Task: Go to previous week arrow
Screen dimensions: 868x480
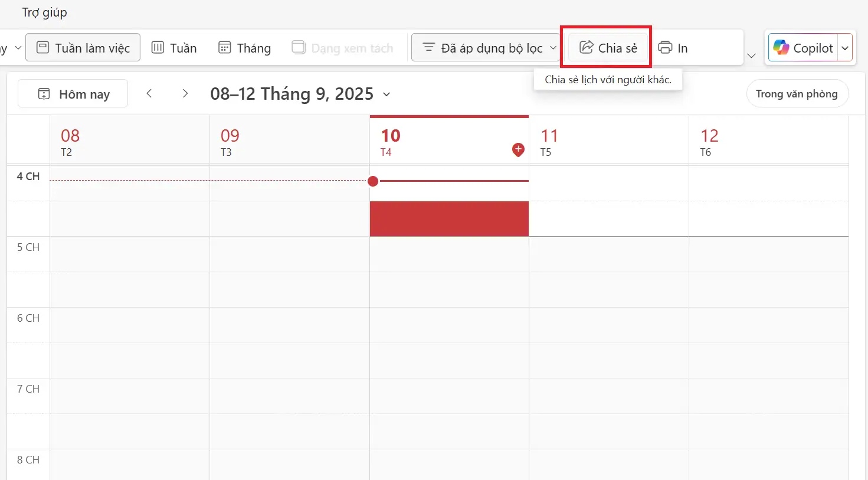Action: pyautogui.click(x=149, y=93)
